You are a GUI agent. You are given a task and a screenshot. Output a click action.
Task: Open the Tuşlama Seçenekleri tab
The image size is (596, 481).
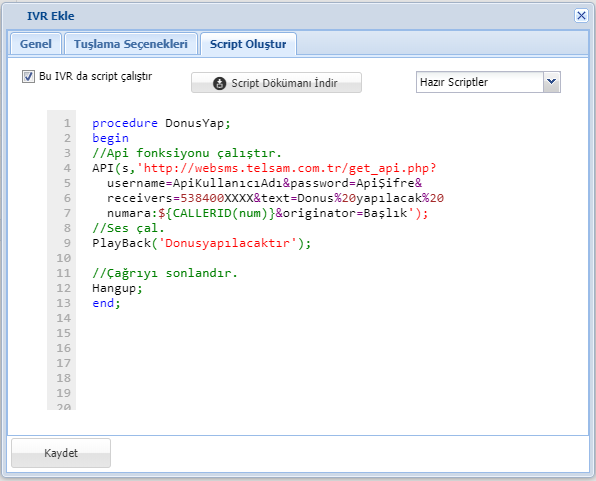(x=131, y=44)
